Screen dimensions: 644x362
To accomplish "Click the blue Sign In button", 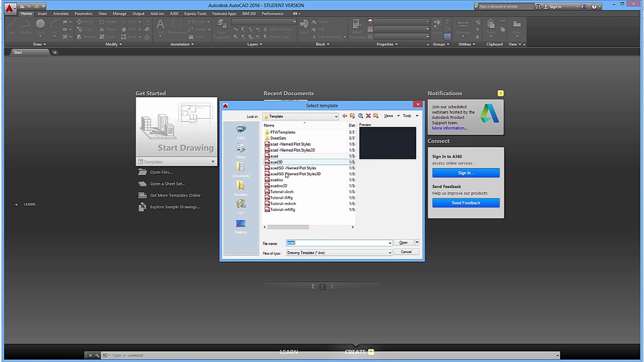I will click(466, 173).
